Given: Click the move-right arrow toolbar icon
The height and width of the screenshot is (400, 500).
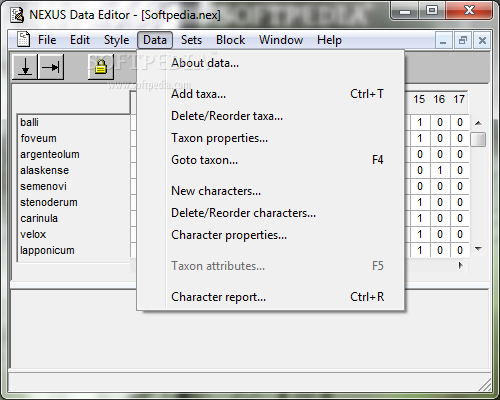Looking at the screenshot, I should pos(51,67).
